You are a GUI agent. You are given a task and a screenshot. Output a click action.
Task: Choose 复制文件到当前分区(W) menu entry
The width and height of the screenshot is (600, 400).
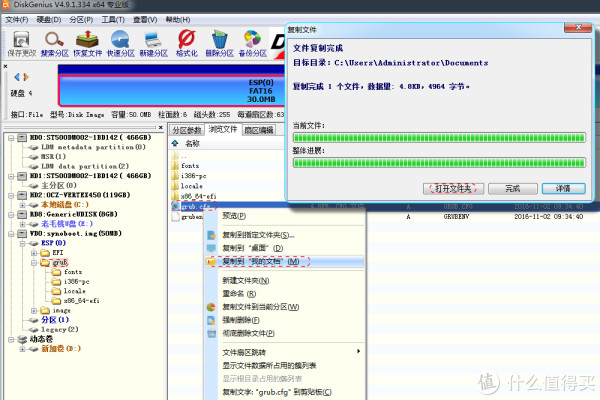tap(285, 307)
